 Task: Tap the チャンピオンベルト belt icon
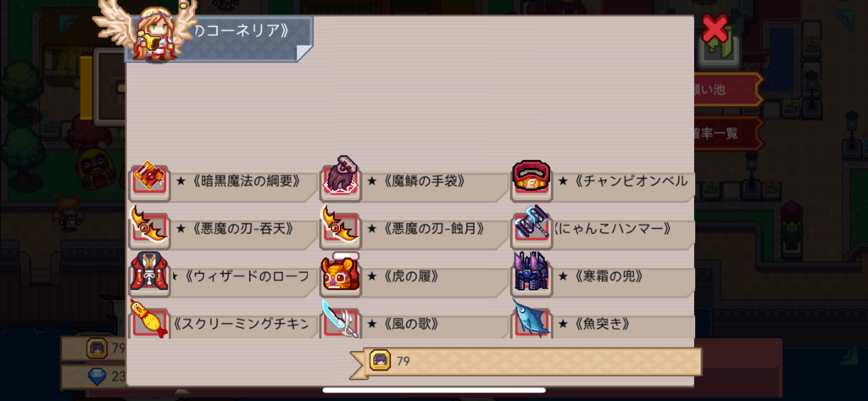tap(531, 178)
